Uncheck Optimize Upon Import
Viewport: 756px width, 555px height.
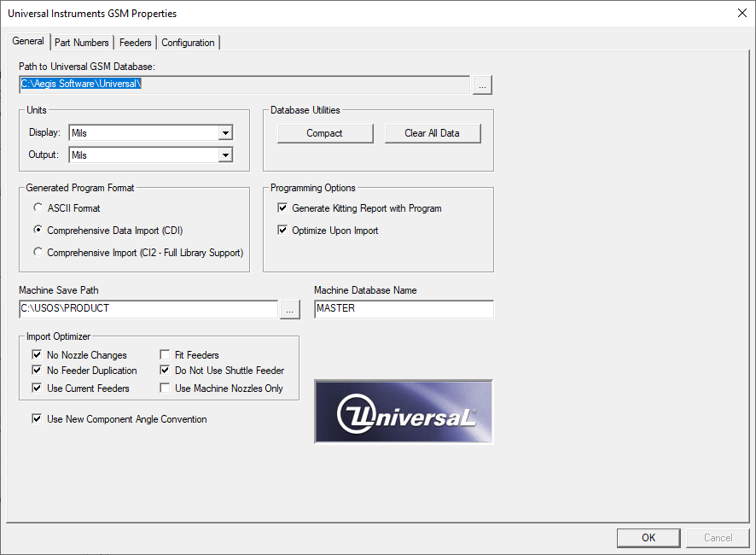281,230
